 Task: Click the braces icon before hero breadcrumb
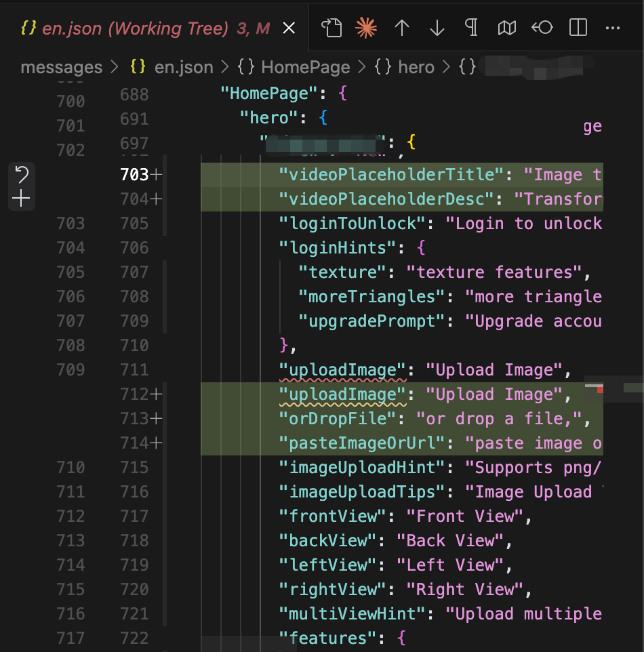point(383,66)
